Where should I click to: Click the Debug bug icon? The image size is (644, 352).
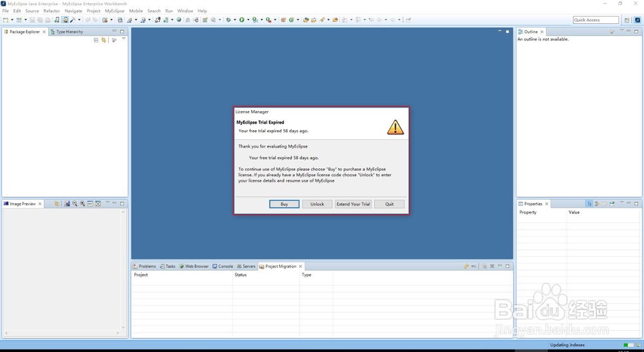(x=228, y=20)
